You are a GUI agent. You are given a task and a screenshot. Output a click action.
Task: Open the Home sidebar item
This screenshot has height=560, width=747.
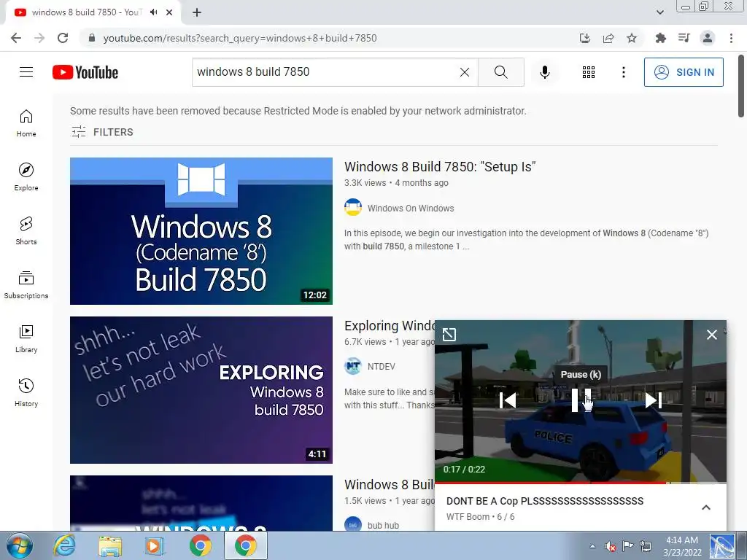click(26, 123)
